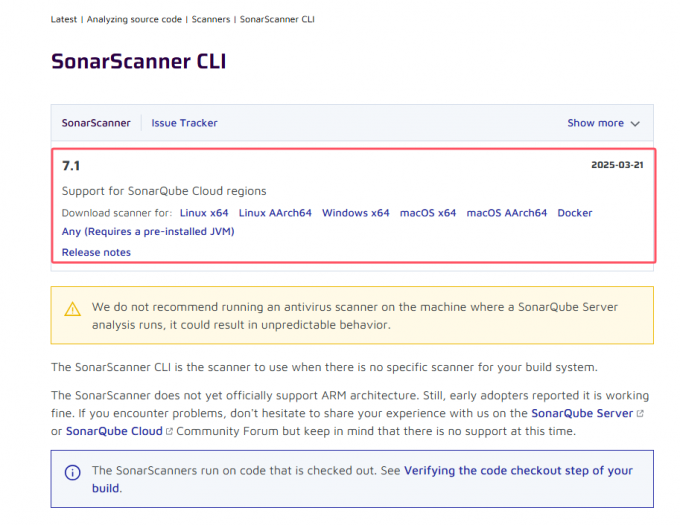This screenshot has height=525, width=680.
Task: Click the Show more chevron arrow
Action: [635, 124]
